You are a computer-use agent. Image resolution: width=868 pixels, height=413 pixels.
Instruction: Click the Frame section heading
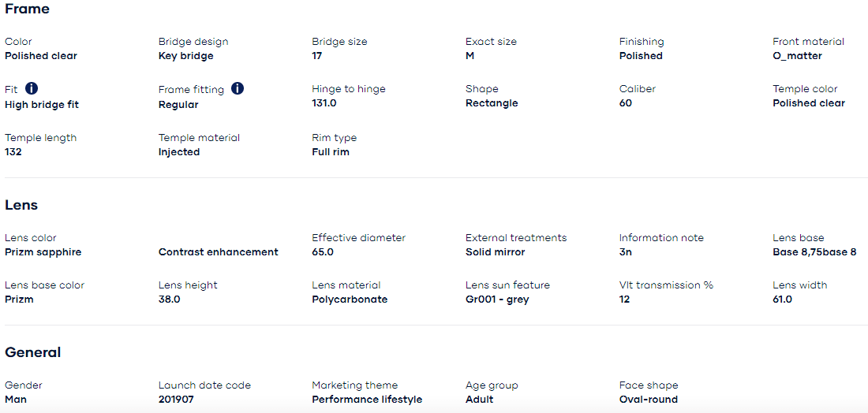click(27, 9)
